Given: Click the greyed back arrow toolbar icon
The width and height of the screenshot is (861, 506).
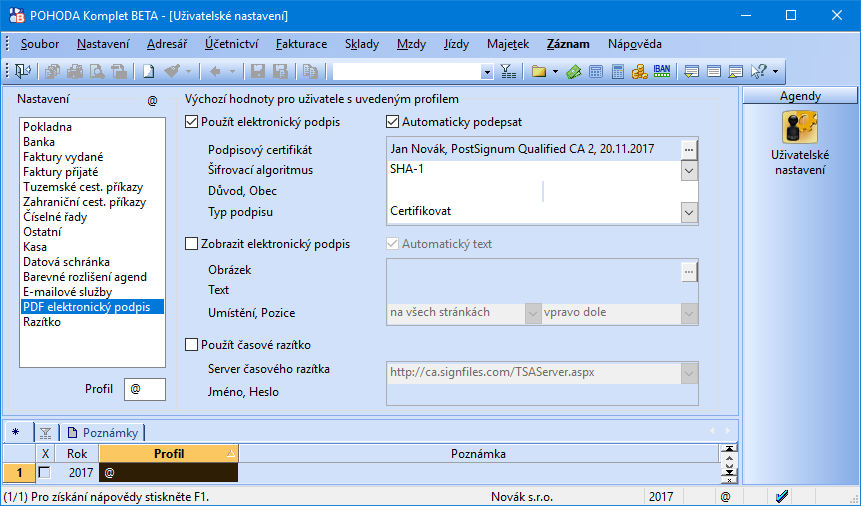Looking at the screenshot, I should click(x=215, y=71).
